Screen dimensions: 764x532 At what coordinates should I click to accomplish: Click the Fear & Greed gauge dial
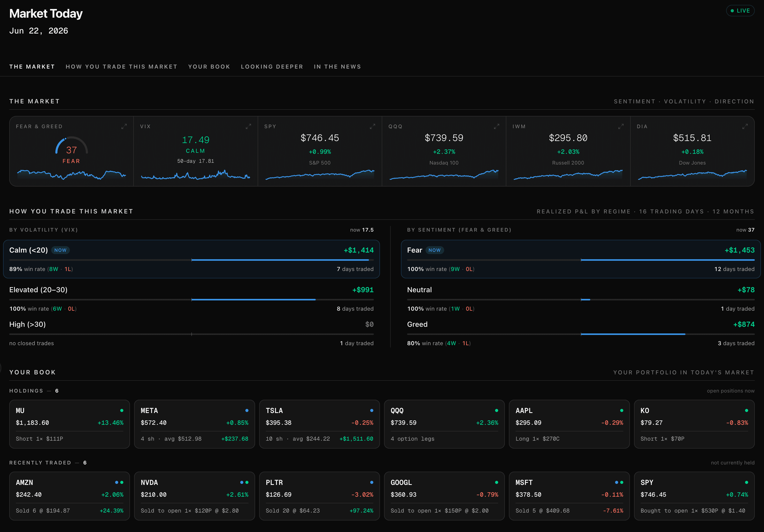tap(72, 146)
